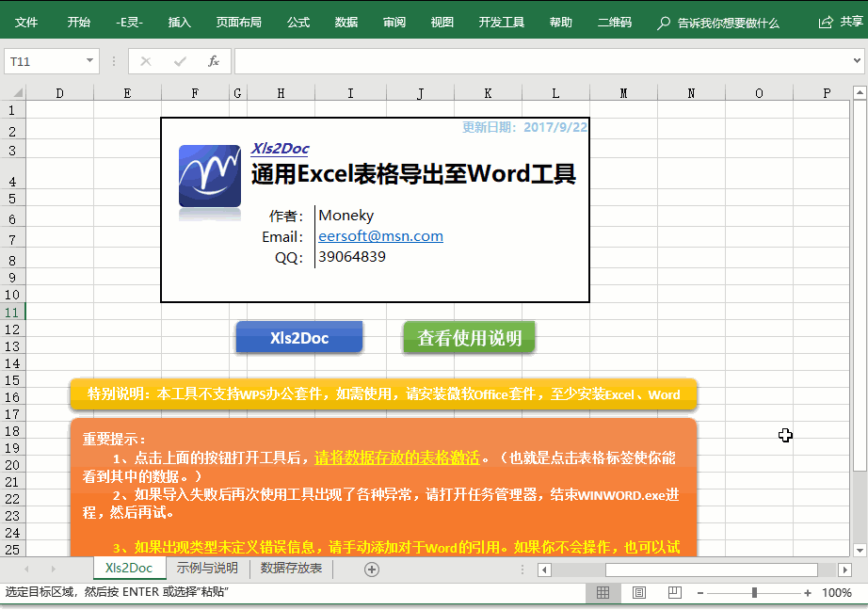Click the Share icon in the ribbon

coord(826,23)
